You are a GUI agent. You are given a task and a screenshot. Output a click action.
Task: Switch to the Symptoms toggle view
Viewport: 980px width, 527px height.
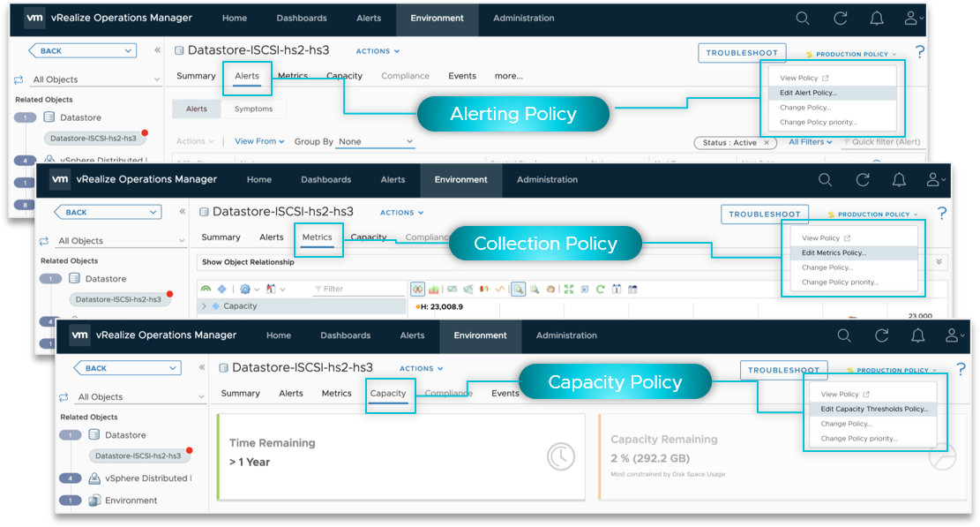click(253, 109)
